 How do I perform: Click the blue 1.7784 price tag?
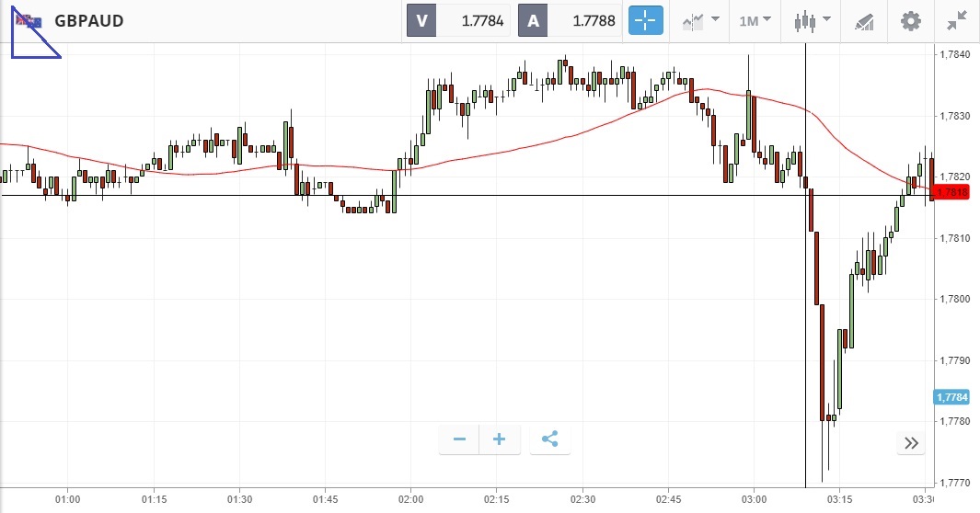(x=951, y=397)
